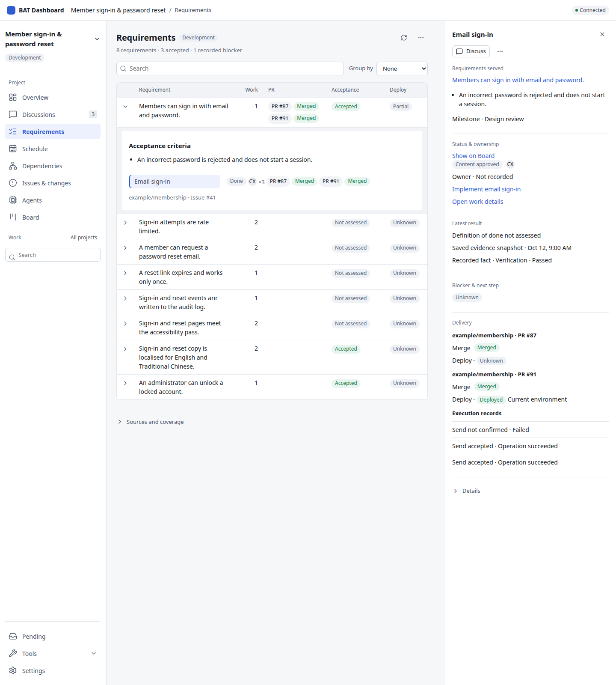Collapse the email and password requirement row
Viewport: 616px width, 685px height.
pyautogui.click(x=125, y=107)
